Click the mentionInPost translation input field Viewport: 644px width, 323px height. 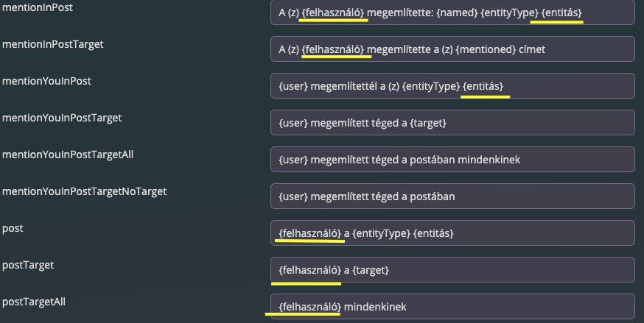pyautogui.click(x=452, y=13)
